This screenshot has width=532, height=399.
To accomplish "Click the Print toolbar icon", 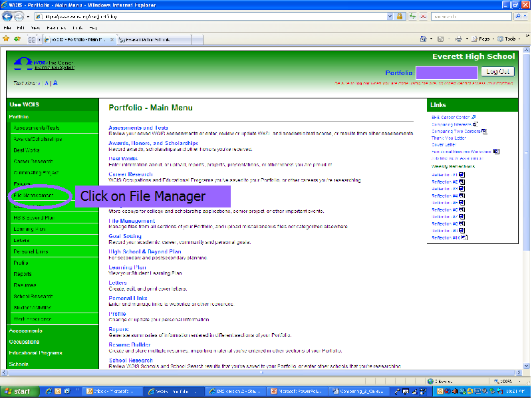I will click(x=459, y=39).
